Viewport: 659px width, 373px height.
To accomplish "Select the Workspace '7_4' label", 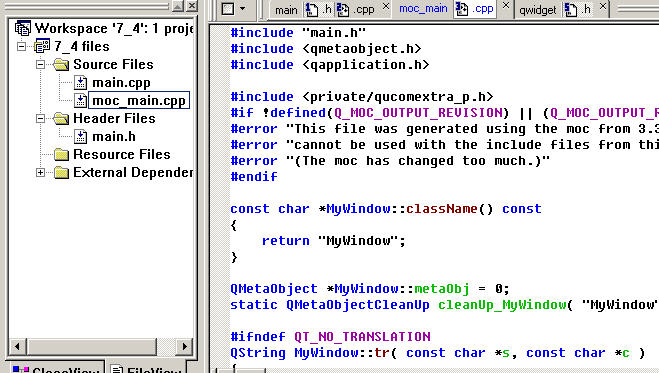I will click(114, 28).
